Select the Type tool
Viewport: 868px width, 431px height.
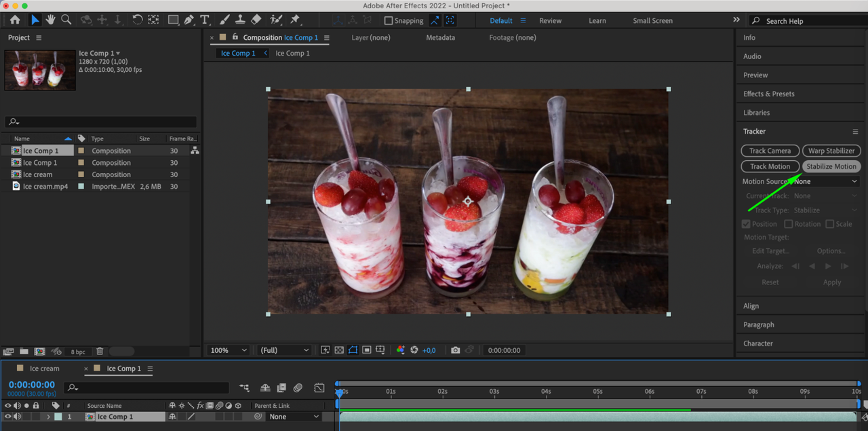(205, 20)
